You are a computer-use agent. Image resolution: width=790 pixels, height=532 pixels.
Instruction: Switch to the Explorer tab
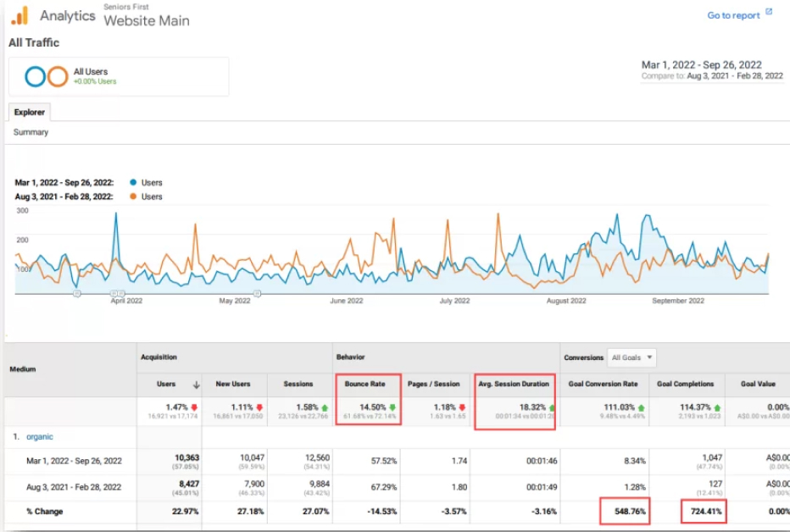point(29,112)
